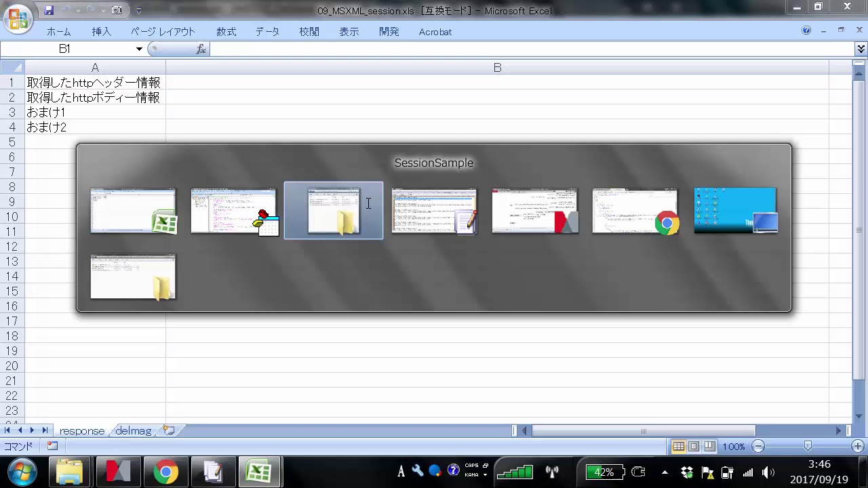Switch to Page Break Preview view

tap(709, 446)
